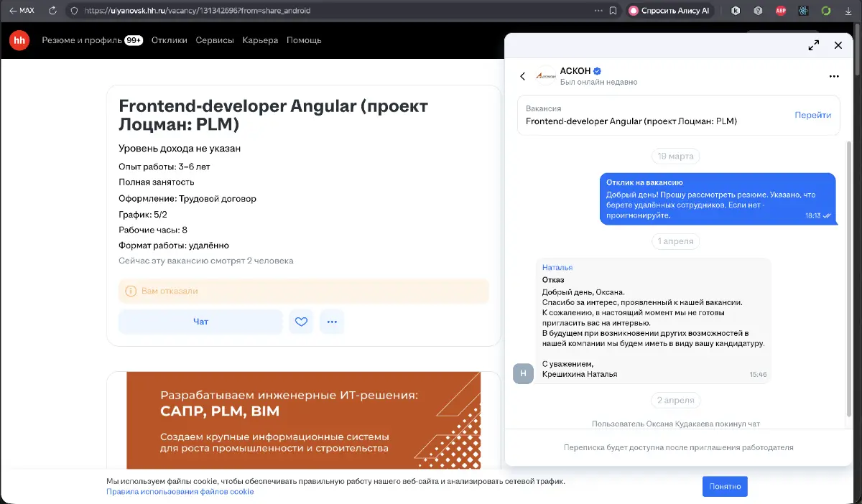Click the 2 апреля date label
Viewport: 862px width, 504px height.
point(676,401)
